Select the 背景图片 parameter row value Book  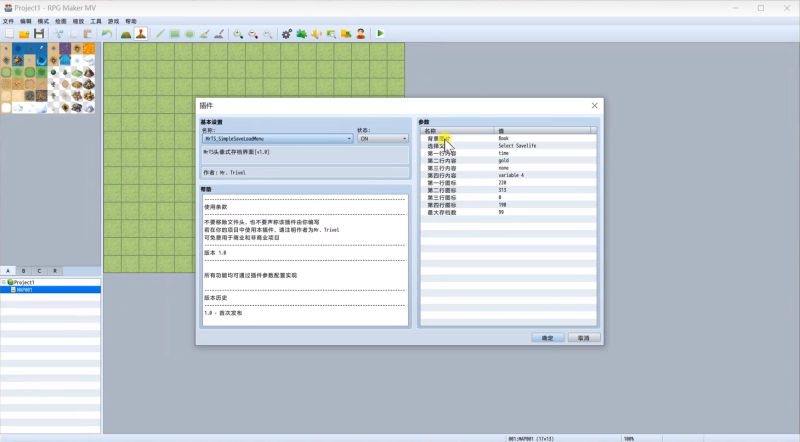[x=504, y=138]
